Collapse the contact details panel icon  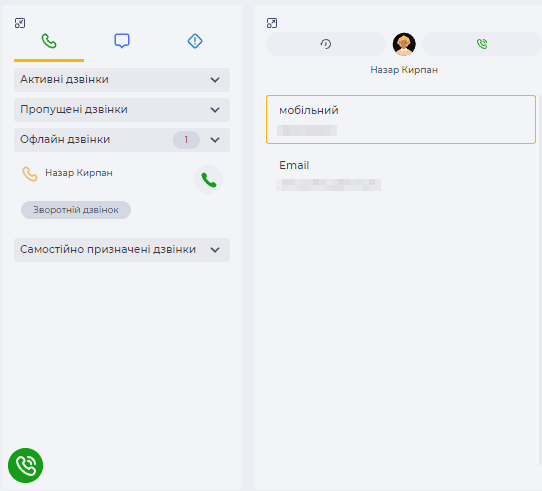(272, 23)
